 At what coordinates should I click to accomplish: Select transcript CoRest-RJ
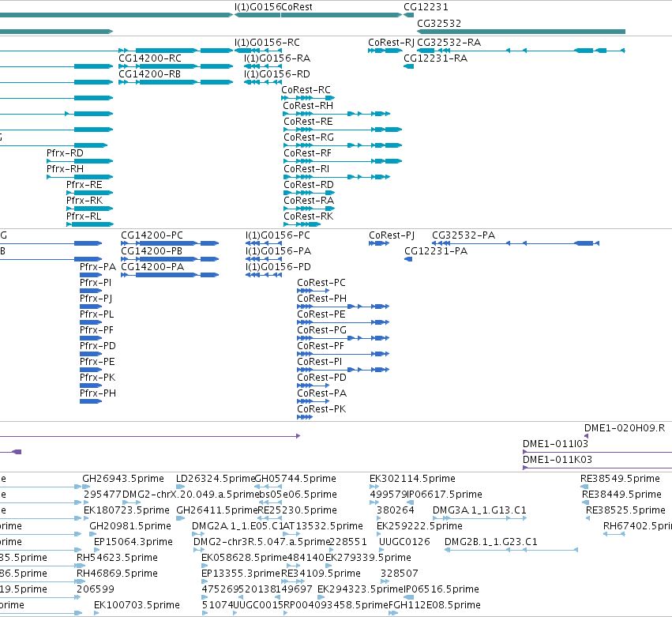pyautogui.click(x=385, y=51)
